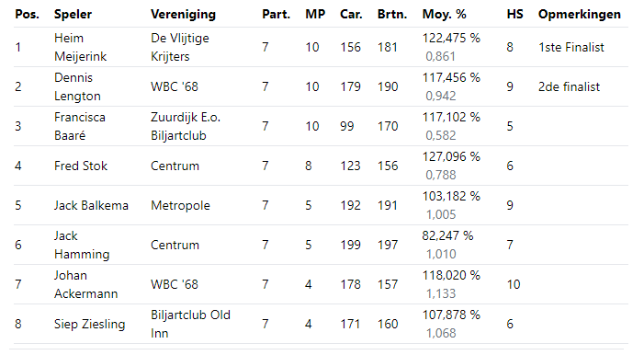Image resolution: width=644 pixels, height=355 pixels.
Task: Click Zuurdijk E.o. Biljartclub cell
Action: tap(186, 126)
